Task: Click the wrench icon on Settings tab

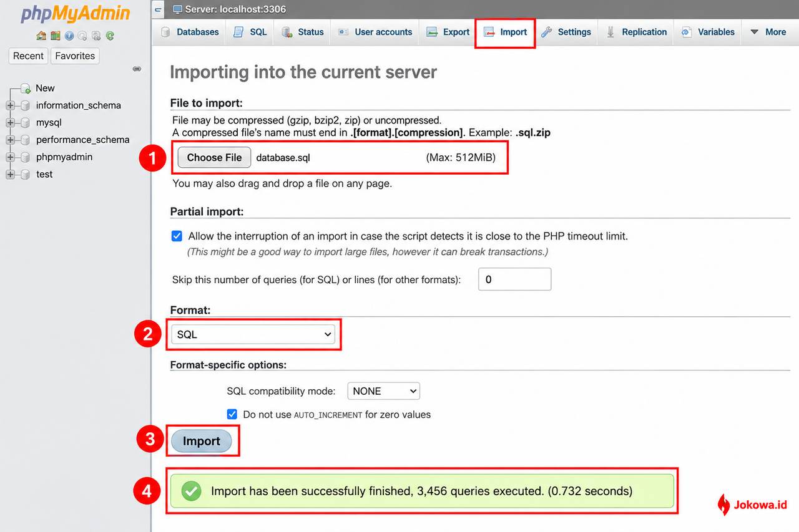Action: pyautogui.click(x=547, y=32)
